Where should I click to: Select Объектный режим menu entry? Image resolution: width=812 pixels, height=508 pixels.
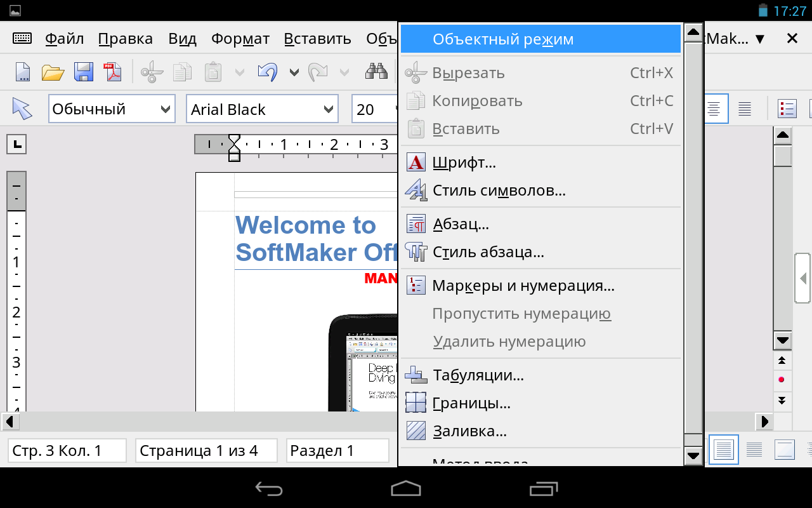coord(540,39)
